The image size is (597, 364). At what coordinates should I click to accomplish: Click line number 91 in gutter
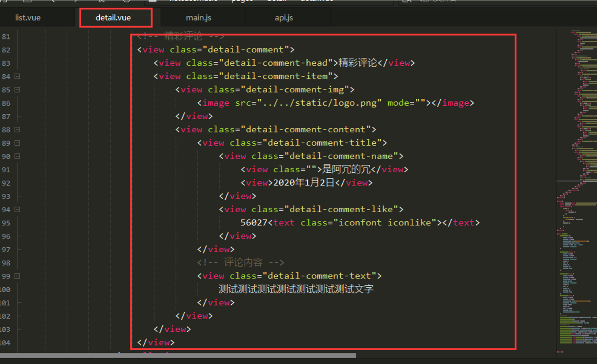click(x=6, y=170)
